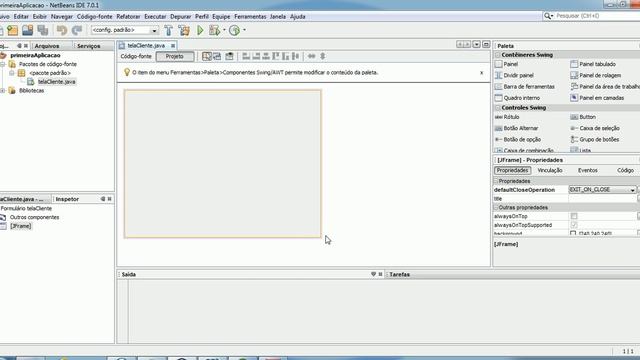Open the Refatorar menu
This screenshot has height=360, width=640.
[128, 17]
